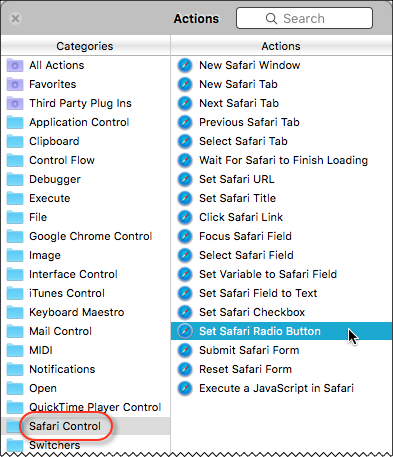Click the Search actions field
Viewport: 393px width, 457px height.
tap(304, 18)
